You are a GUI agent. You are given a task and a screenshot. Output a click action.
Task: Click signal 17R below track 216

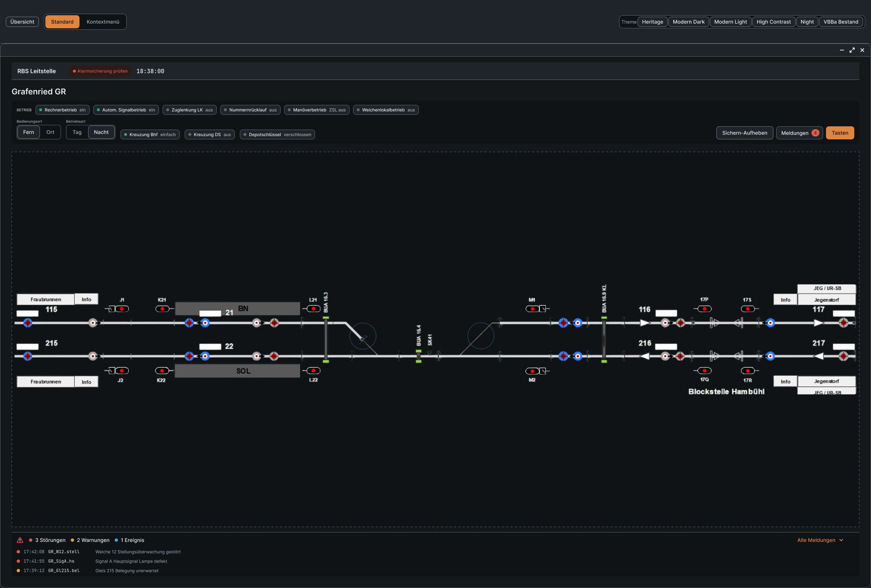tap(748, 371)
